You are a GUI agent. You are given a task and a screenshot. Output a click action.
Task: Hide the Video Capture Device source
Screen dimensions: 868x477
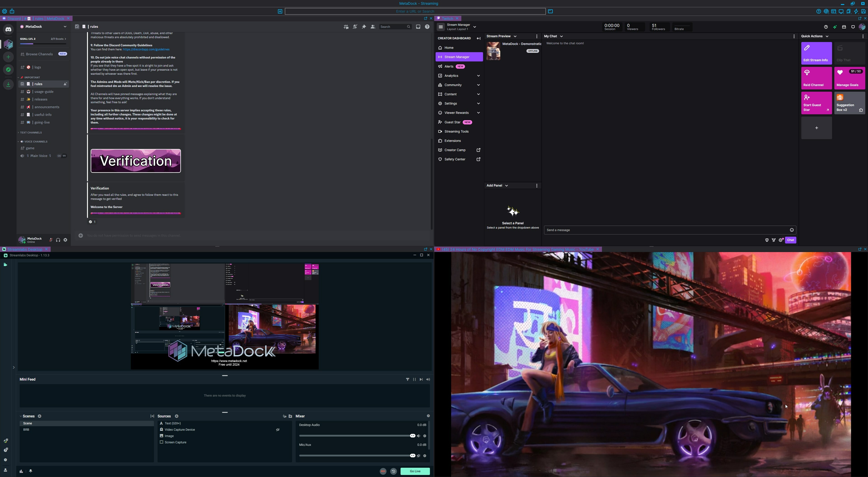[278, 430]
